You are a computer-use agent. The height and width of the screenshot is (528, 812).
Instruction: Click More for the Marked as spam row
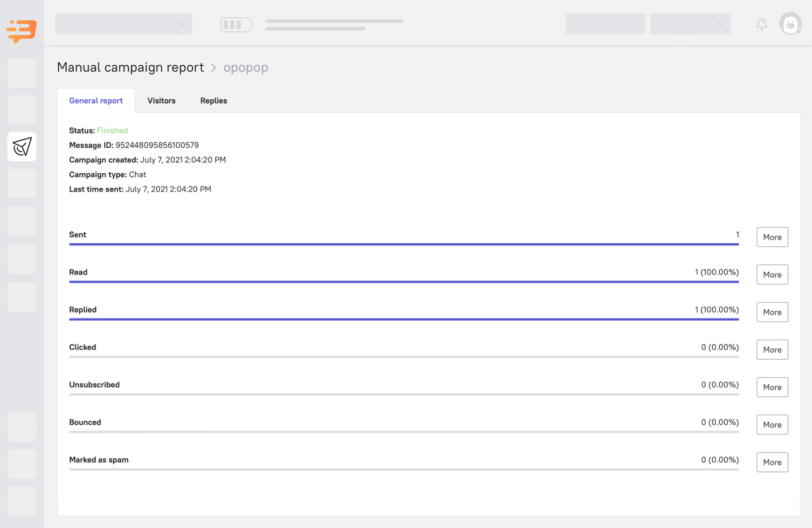click(772, 462)
